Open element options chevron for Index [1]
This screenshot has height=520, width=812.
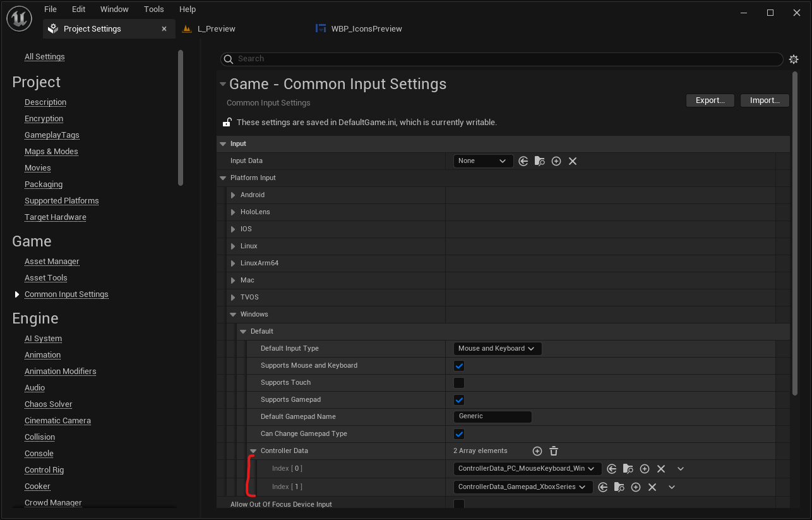[x=672, y=487]
